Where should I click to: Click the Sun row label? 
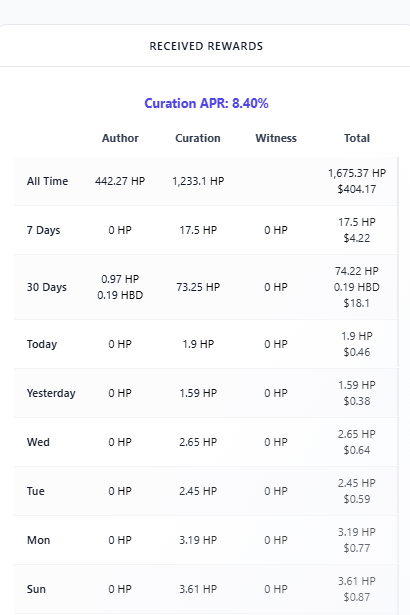[36, 589]
